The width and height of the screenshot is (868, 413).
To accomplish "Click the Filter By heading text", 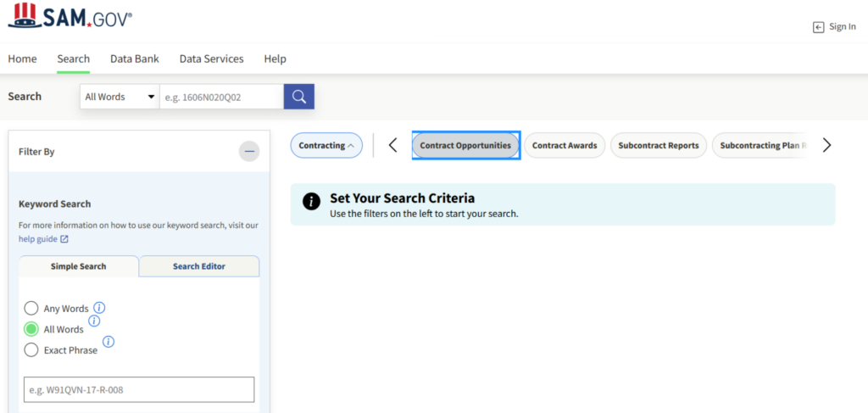I will 36,151.
